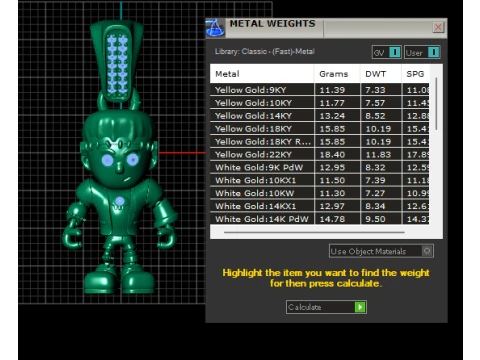Toggle the User library switch

422,52
